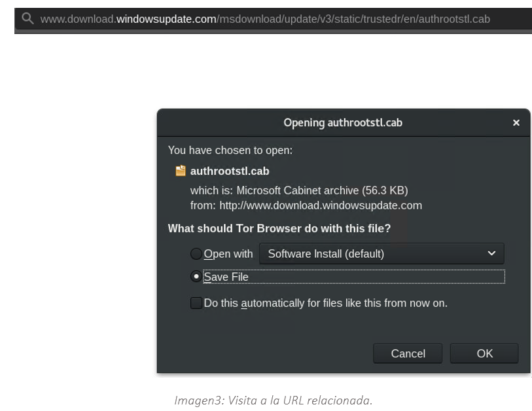Click the What should Tor Browser do heading

point(279,228)
